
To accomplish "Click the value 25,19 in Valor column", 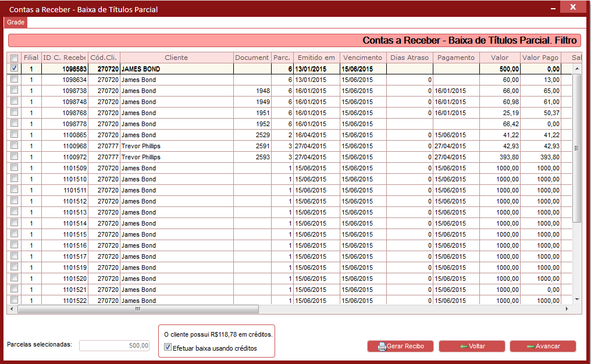I will point(511,113).
